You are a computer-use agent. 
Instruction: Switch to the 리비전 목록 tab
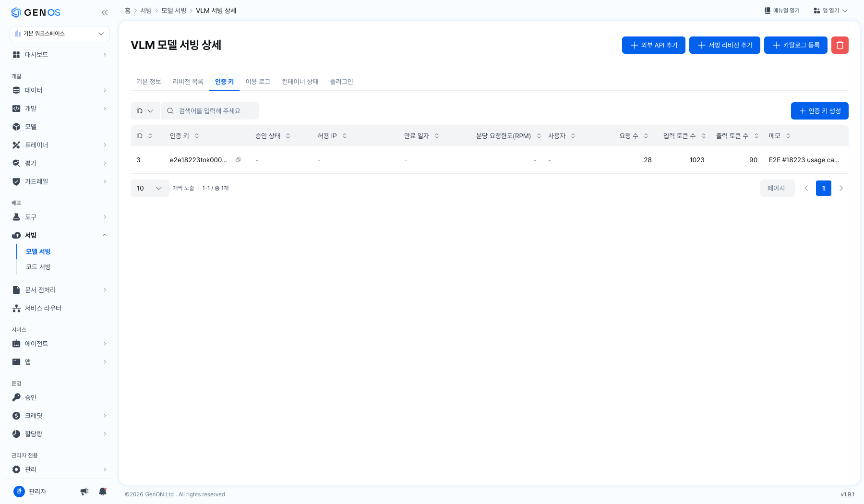pos(188,82)
